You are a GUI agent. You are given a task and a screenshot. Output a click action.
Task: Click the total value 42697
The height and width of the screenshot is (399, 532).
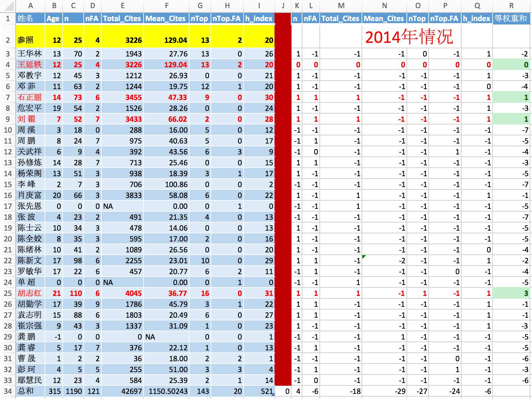click(x=122, y=391)
